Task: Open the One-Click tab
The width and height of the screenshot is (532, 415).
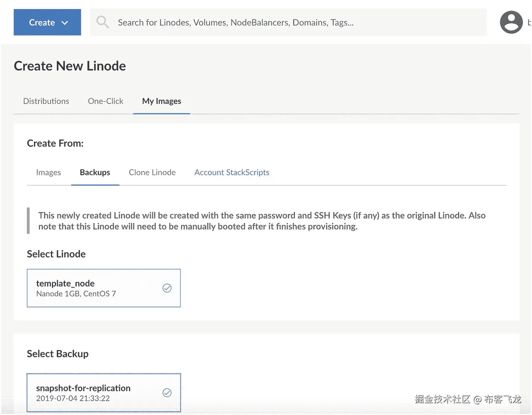Action: [x=105, y=101]
